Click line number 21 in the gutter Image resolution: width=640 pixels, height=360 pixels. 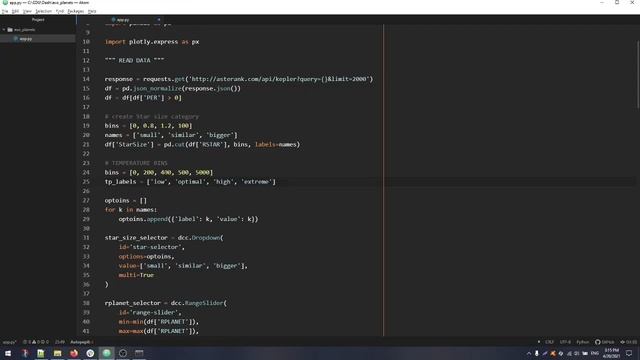point(86,144)
